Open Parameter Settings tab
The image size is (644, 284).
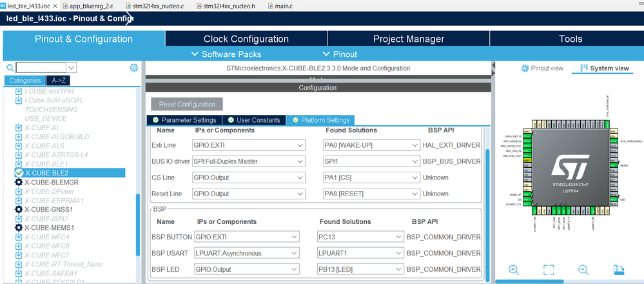coord(184,120)
